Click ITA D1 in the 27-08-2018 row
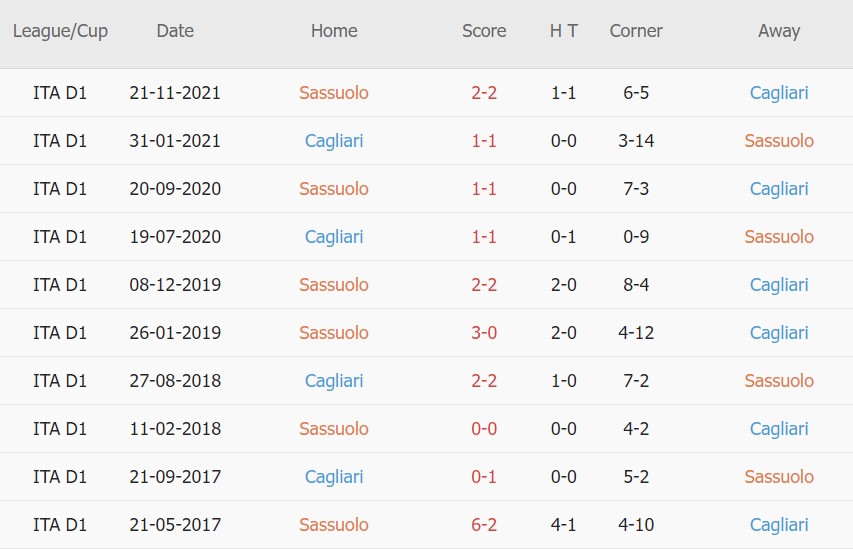853x549 pixels. [x=60, y=381]
